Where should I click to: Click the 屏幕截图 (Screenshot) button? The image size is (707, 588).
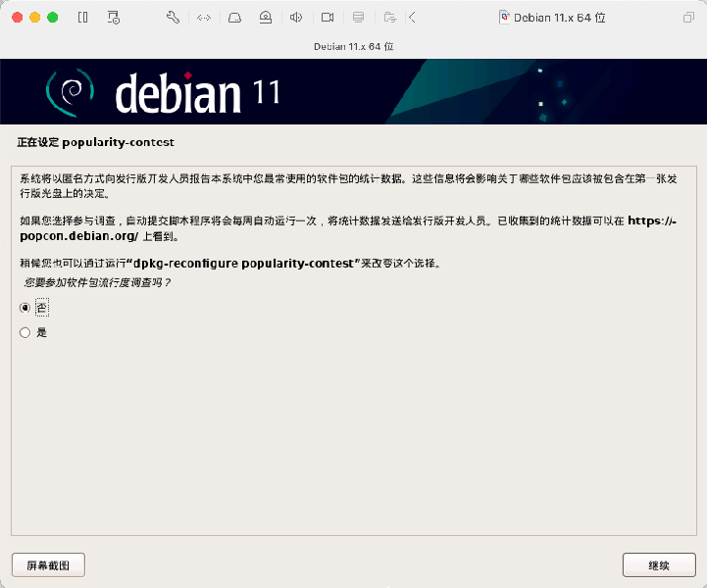click(48, 565)
